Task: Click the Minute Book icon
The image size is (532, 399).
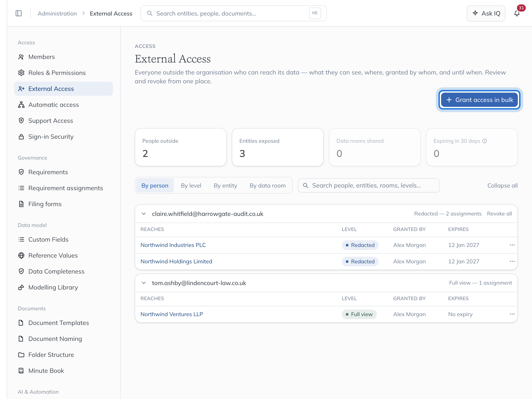Action: click(21, 371)
